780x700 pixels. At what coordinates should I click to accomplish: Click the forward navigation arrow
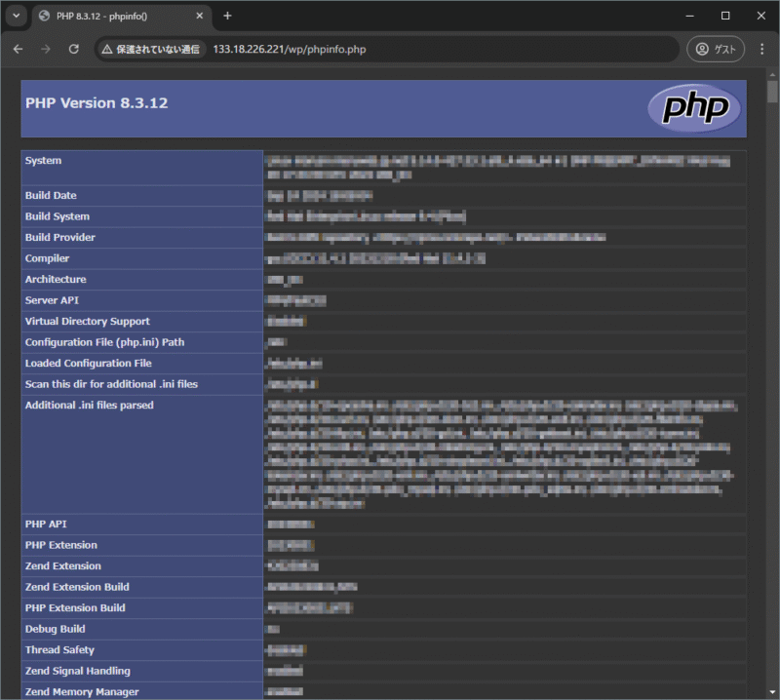[45, 49]
